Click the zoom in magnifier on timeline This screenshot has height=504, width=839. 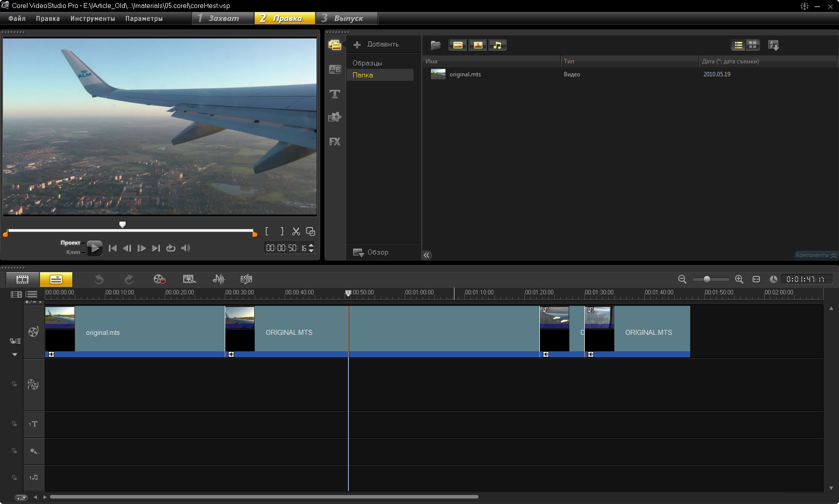[739, 279]
